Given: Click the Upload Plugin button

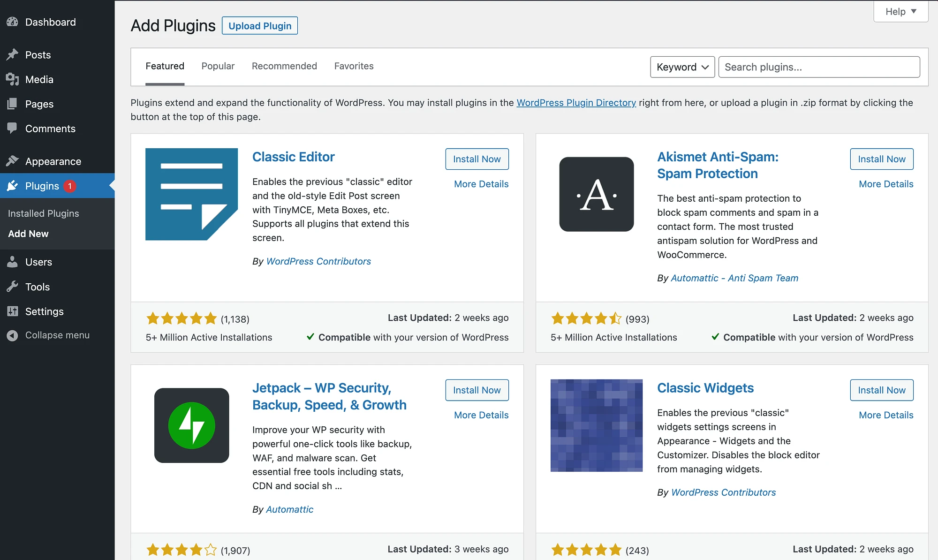Looking at the screenshot, I should pyautogui.click(x=260, y=25).
